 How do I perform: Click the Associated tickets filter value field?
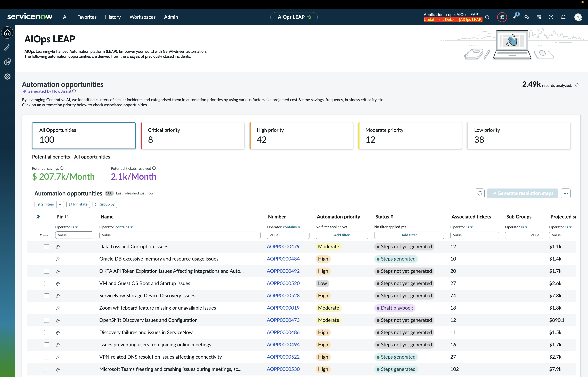click(475, 235)
